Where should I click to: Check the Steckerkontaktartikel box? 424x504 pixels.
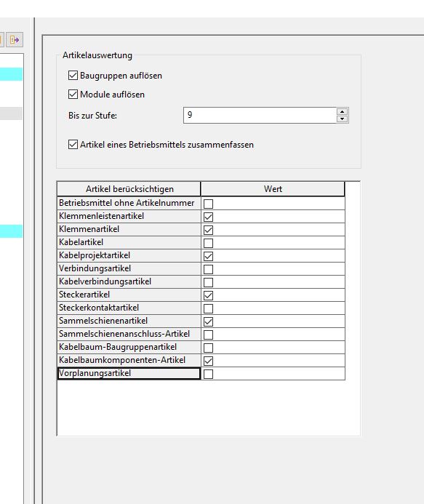pos(208,308)
